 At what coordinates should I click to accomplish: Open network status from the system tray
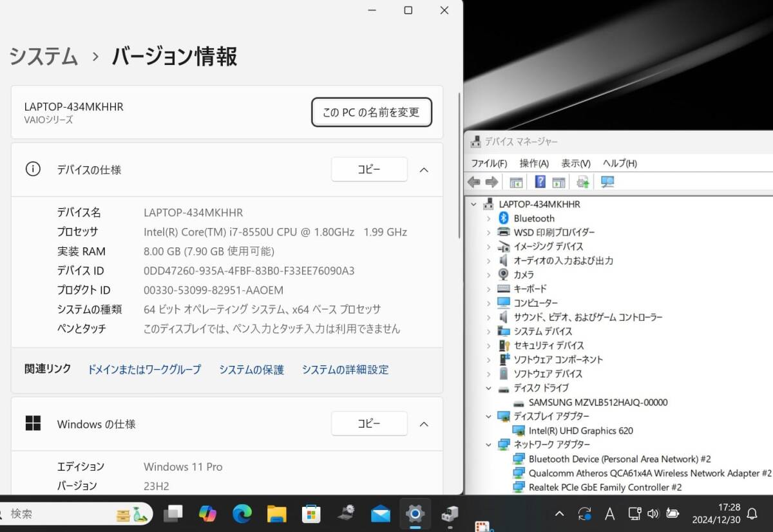tap(634, 514)
